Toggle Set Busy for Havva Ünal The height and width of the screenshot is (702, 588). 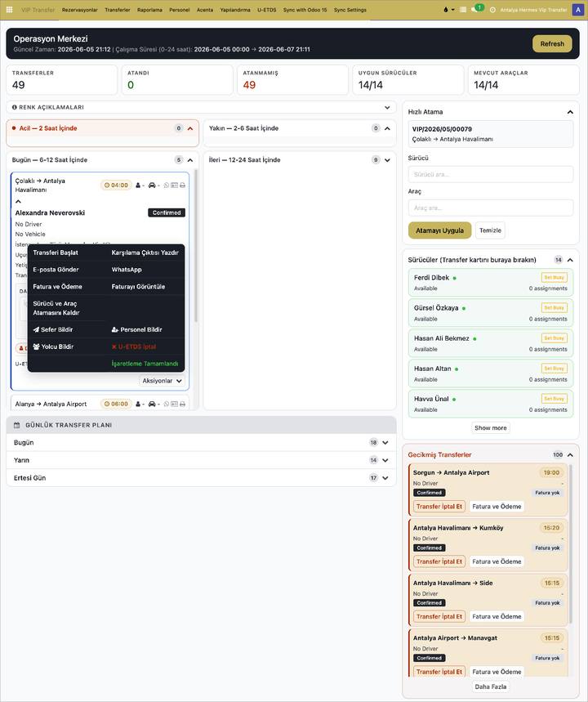click(555, 399)
